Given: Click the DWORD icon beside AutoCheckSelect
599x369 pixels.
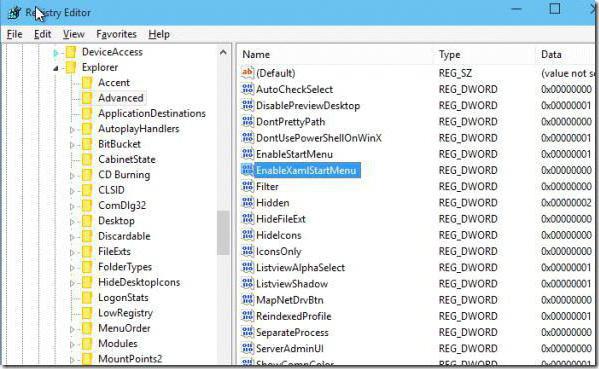Looking at the screenshot, I should coord(248,89).
